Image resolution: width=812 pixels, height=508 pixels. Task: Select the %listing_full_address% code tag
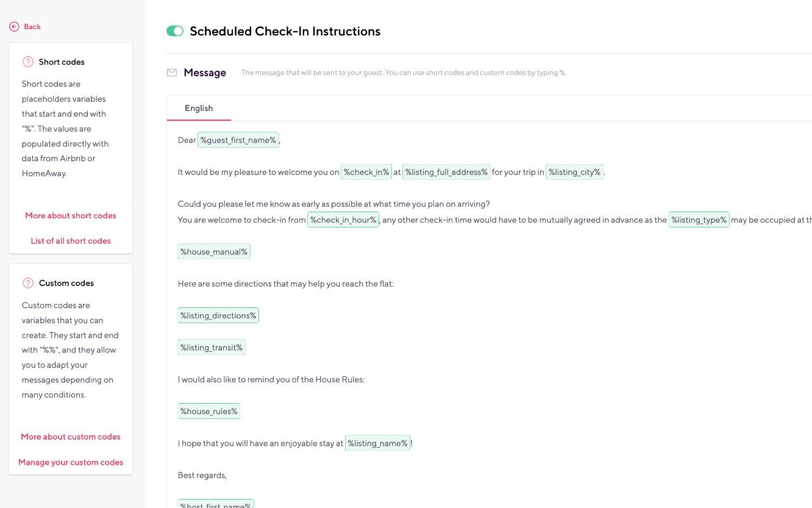(x=446, y=172)
